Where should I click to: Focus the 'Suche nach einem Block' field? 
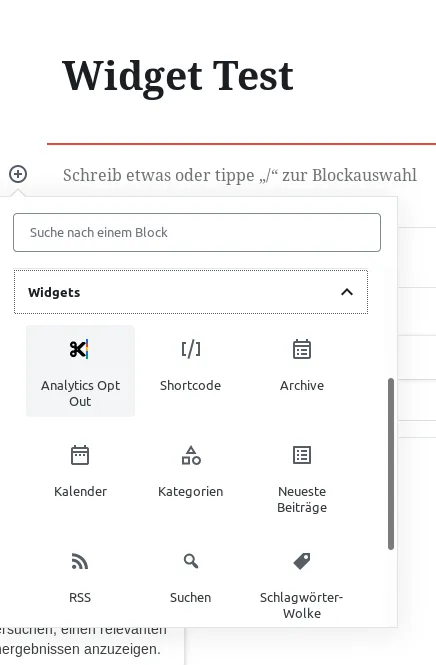197,232
